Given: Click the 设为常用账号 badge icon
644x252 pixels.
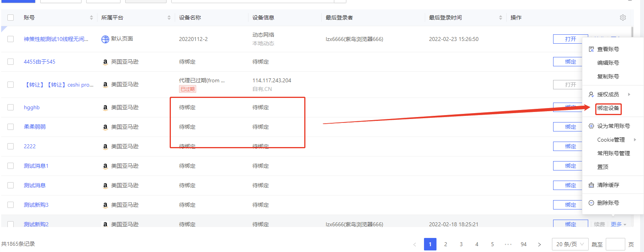Looking at the screenshot, I should pyautogui.click(x=591, y=126).
